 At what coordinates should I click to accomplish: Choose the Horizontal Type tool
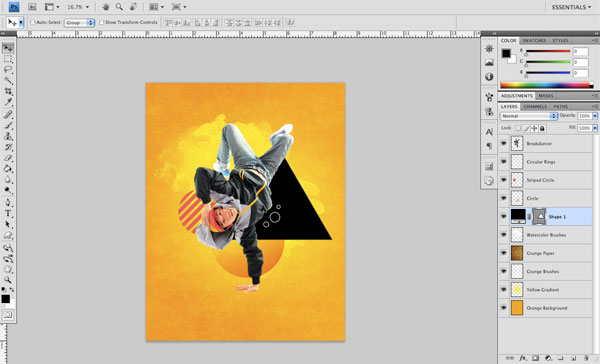[8, 214]
